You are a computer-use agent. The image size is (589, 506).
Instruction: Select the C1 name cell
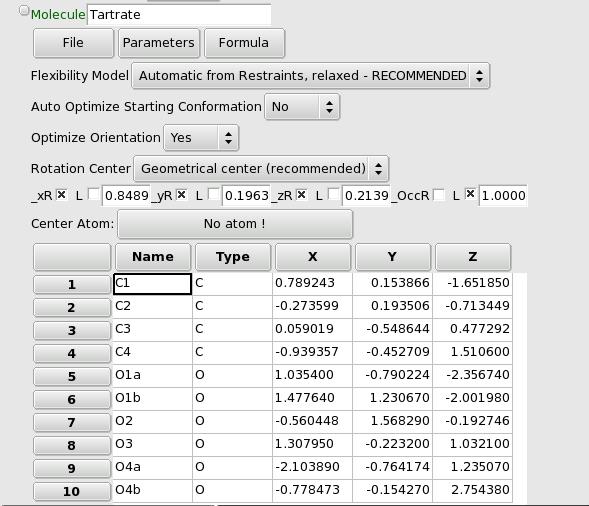coord(152,284)
